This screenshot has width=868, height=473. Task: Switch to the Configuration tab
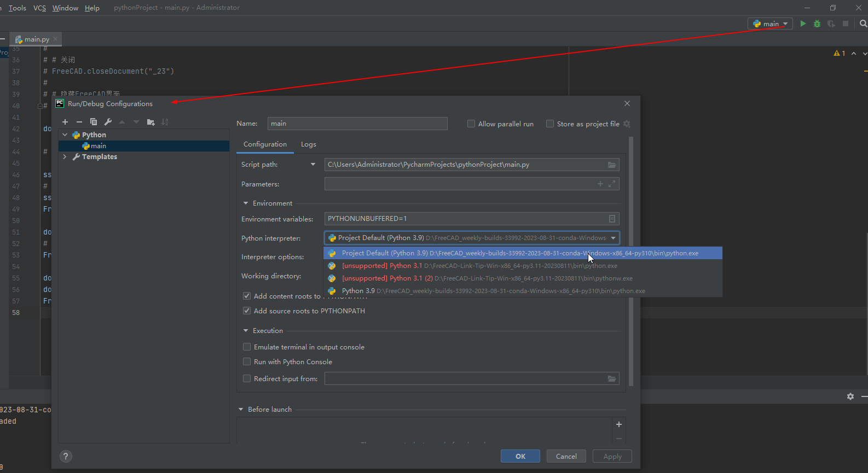265,144
